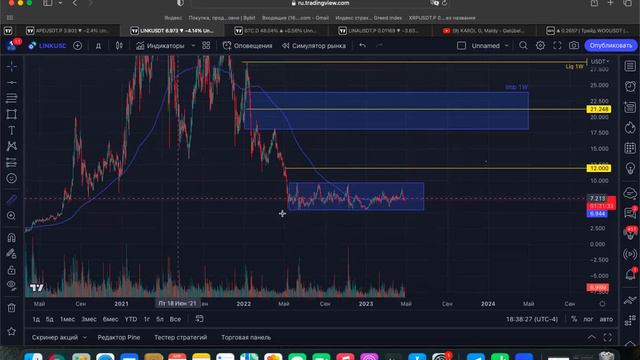The image size is (640, 360).
Task: Open the watchlist panel icon
Action: pyautogui.click(x=630, y=66)
